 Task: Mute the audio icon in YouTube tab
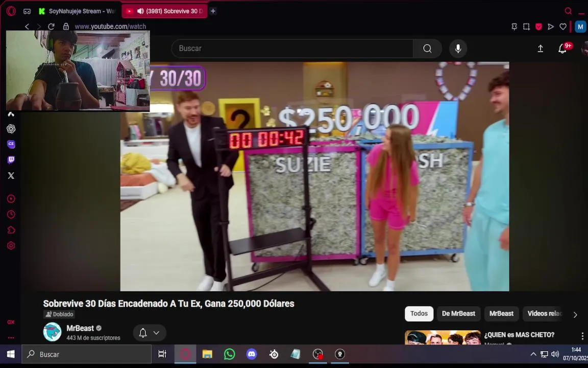pos(140,11)
